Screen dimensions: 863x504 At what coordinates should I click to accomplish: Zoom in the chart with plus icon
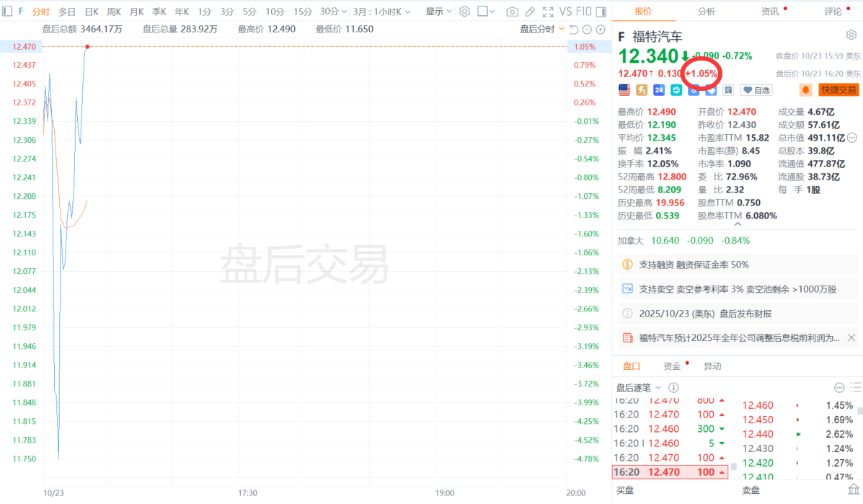[x=601, y=29]
